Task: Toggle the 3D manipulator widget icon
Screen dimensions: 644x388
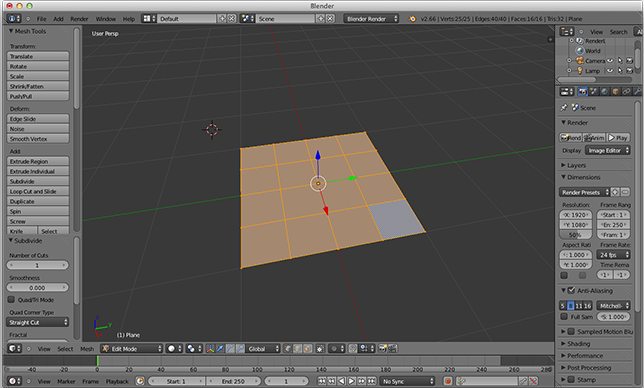Action: [x=210, y=349]
